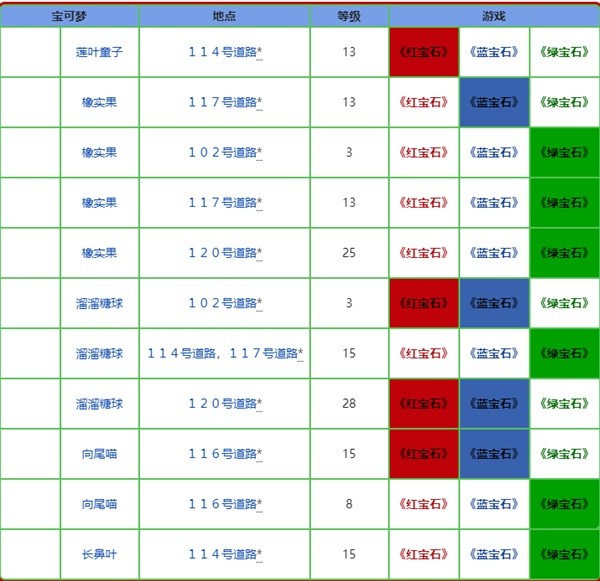Click the 等级 column header
600x581 pixels.
(x=349, y=16)
